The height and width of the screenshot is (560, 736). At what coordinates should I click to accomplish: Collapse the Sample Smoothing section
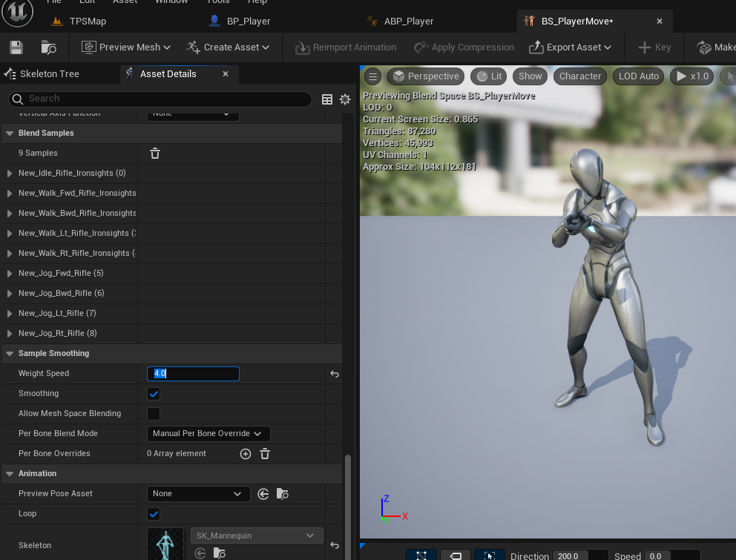[x=10, y=354]
